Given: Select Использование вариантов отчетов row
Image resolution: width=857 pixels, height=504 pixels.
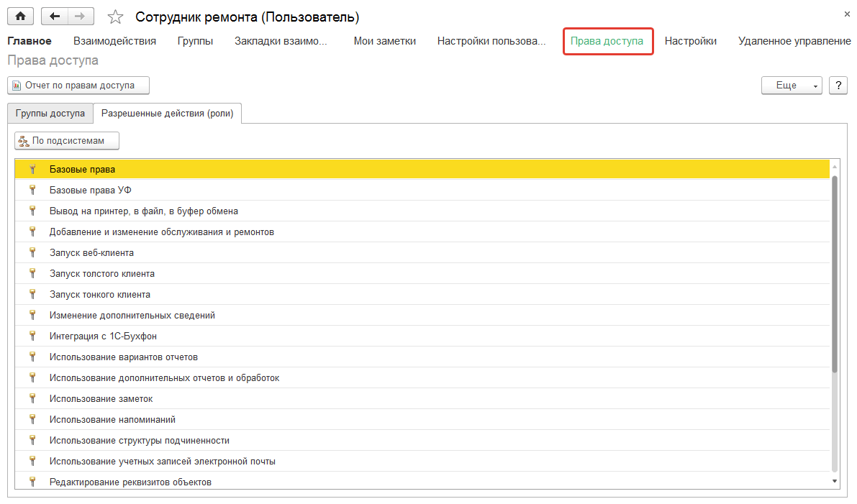Looking at the screenshot, I should [422, 357].
